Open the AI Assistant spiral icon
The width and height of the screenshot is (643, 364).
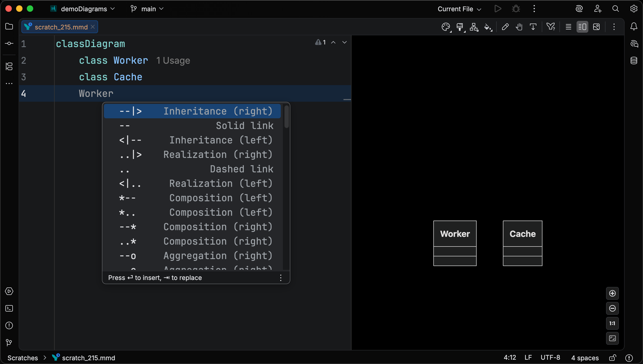[579, 9]
